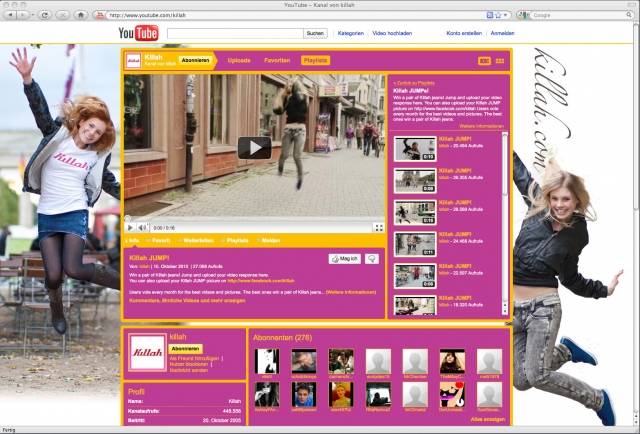Image resolution: width=640 pixels, height=434 pixels.
Task: Open the Uploads tab
Action: pyautogui.click(x=239, y=60)
